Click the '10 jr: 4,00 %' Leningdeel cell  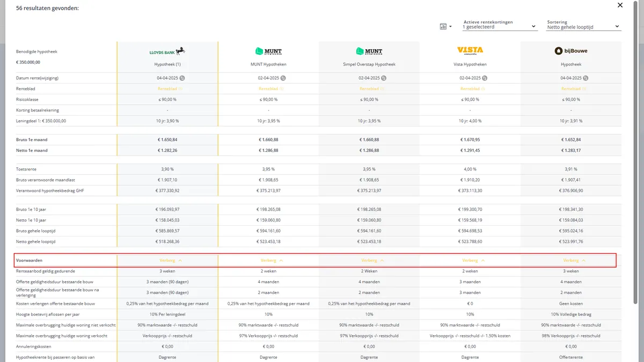[x=470, y=121]
